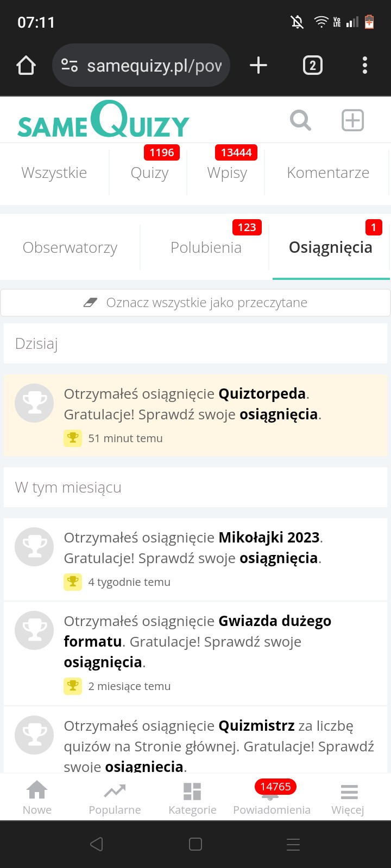
Task: Tap the add new quiz plus icon
Action: (352, 120)
